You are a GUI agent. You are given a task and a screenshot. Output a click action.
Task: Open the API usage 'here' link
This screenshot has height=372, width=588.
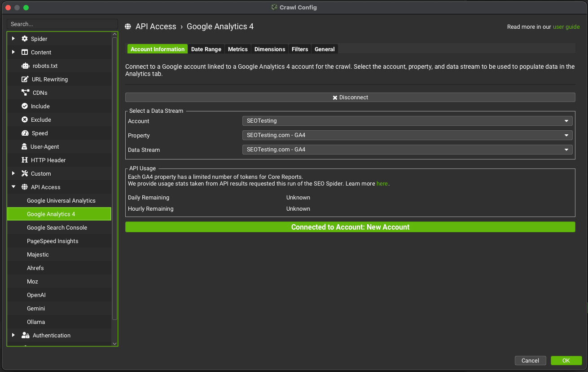pos(382,184)
